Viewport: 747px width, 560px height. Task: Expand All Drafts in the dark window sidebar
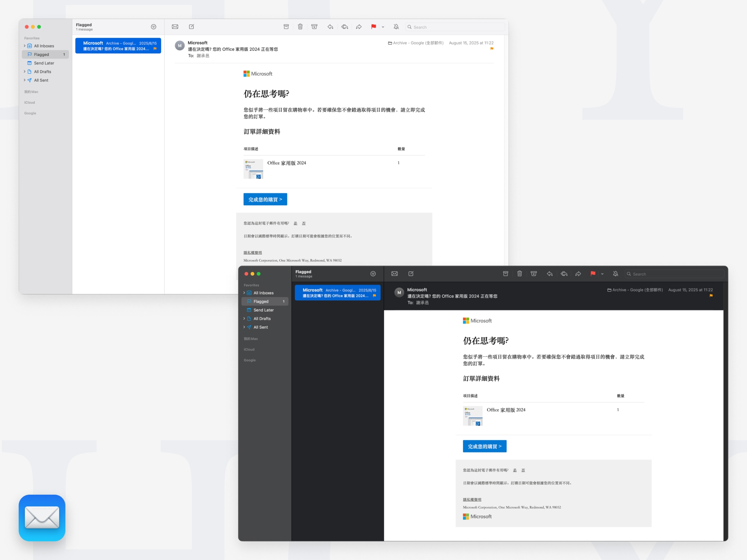pyautogui.click(x=244, y=318)
